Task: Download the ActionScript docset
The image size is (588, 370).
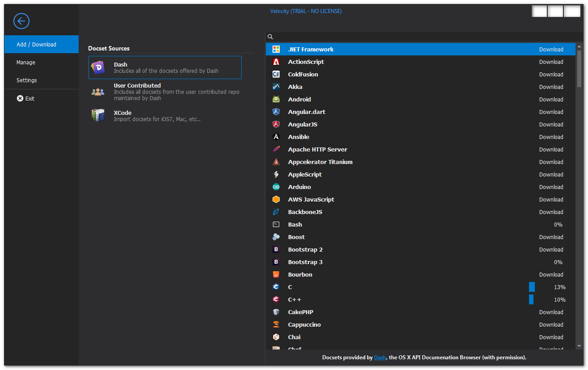Action: click(x=551, y=62)
